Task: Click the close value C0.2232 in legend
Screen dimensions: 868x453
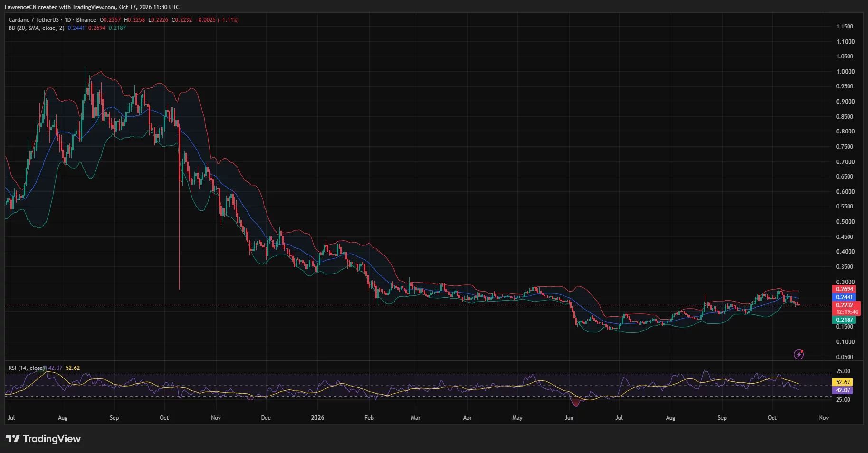Action: tap(182, 20)
